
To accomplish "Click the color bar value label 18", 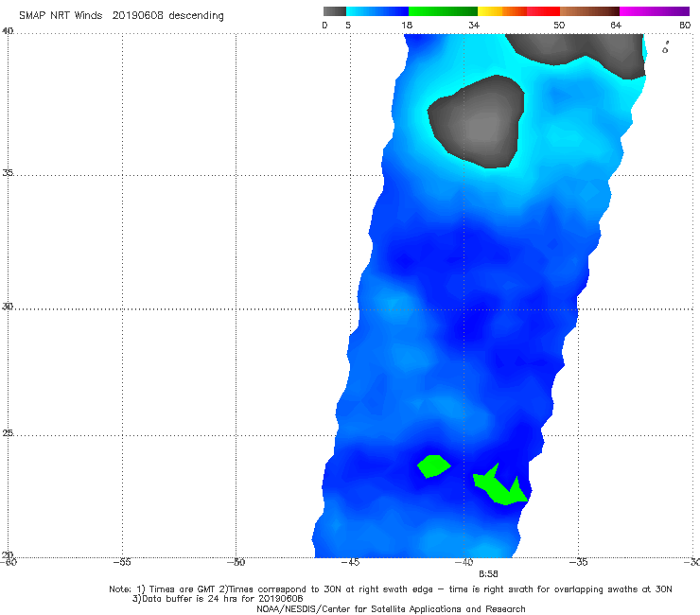I will point(407,25).
